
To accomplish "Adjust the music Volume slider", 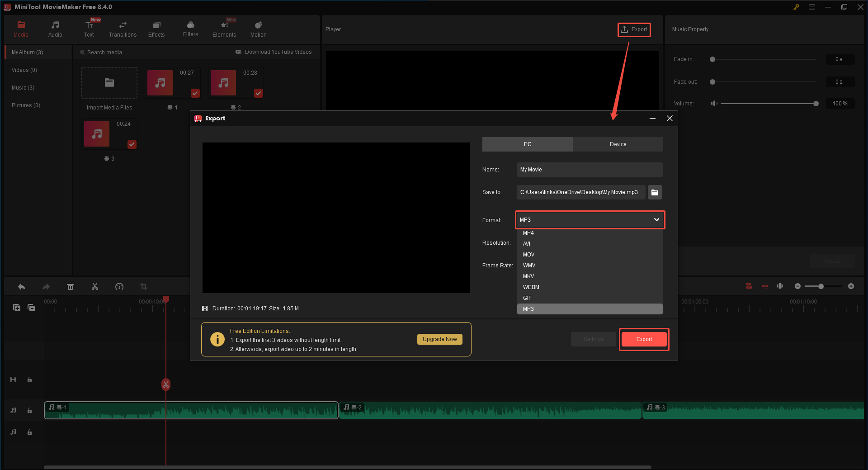I will 815,103.
